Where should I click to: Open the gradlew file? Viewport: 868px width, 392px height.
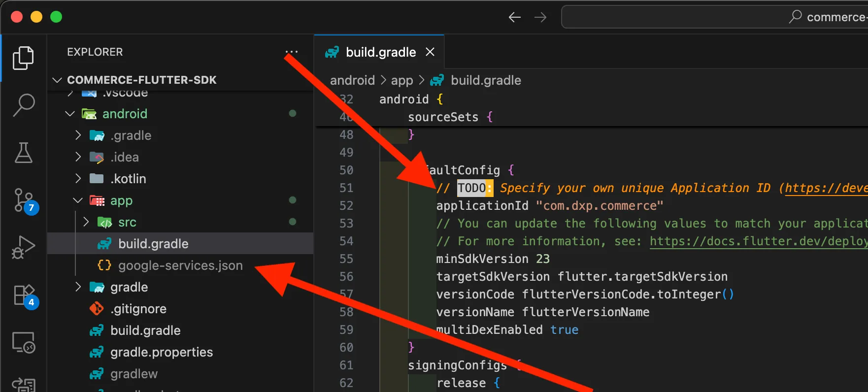click(180, 374)
